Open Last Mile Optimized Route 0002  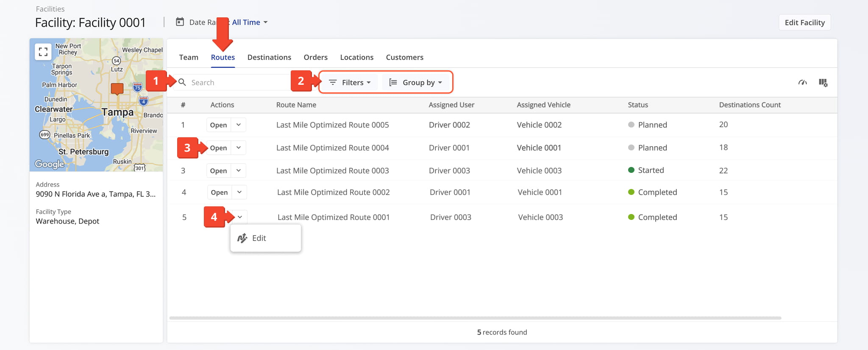[x=219, y=192]
